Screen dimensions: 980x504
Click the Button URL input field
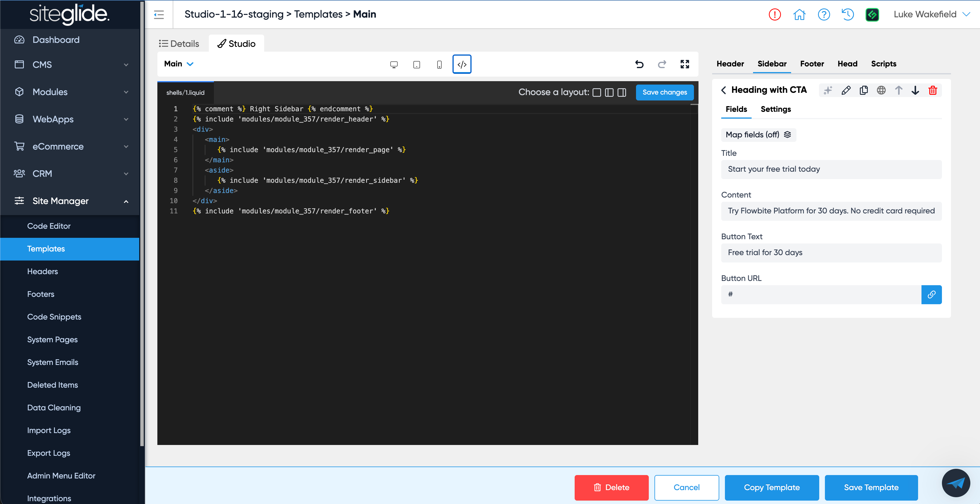(x=821, y=295)
